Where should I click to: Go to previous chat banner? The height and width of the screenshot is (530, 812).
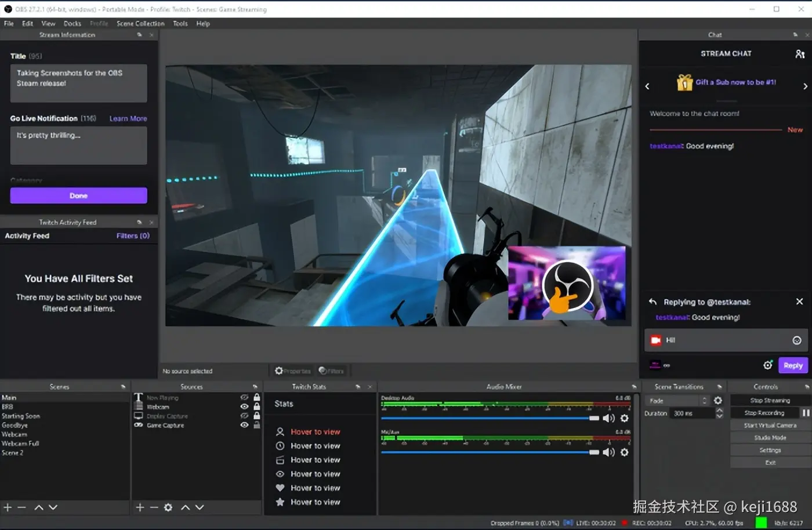(x=647, y=86)
